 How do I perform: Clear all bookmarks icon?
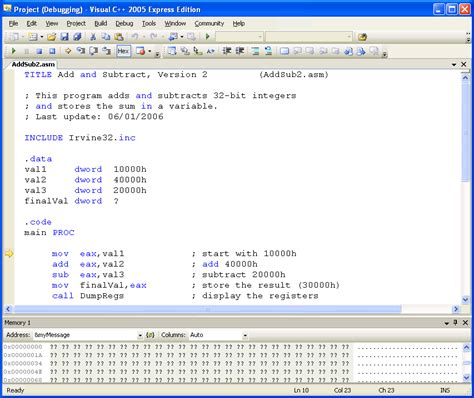(374, 51)
